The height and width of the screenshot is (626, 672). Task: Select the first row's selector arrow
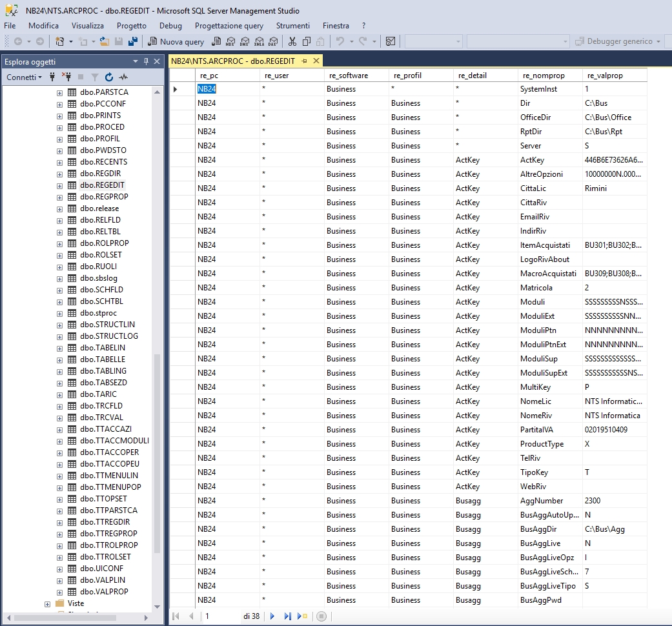pyautogui.click(x=176, y=89)
